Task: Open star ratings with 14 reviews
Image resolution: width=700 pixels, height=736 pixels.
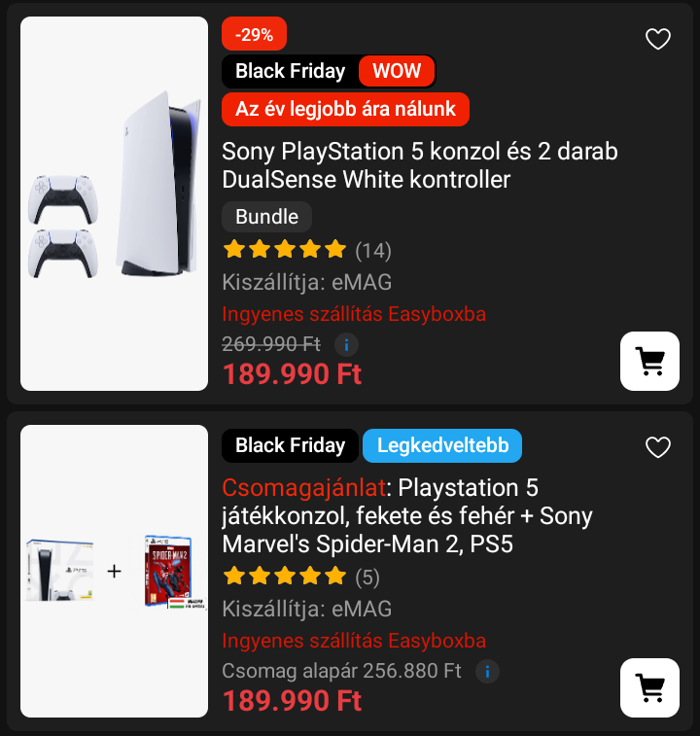Action: coord(305,251)
